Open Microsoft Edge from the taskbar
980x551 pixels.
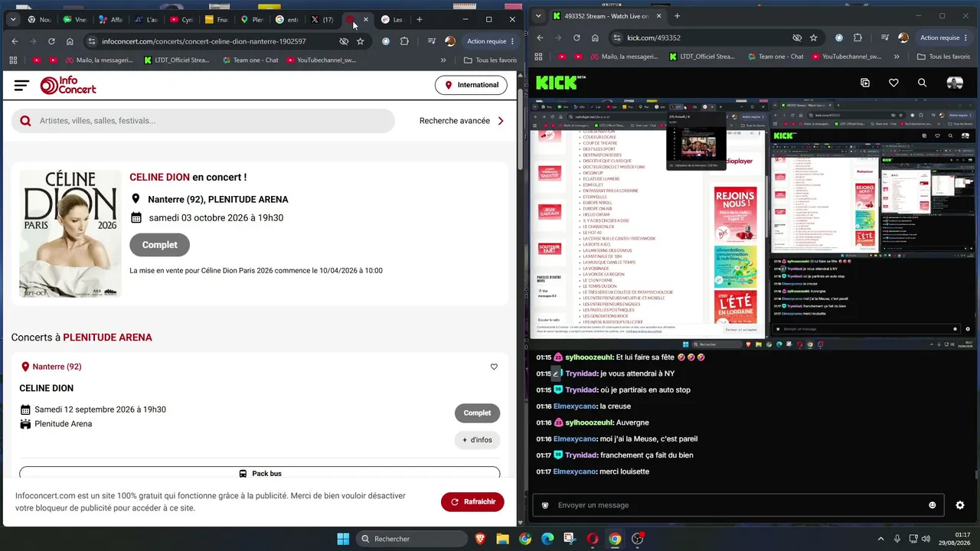point(547,539)
